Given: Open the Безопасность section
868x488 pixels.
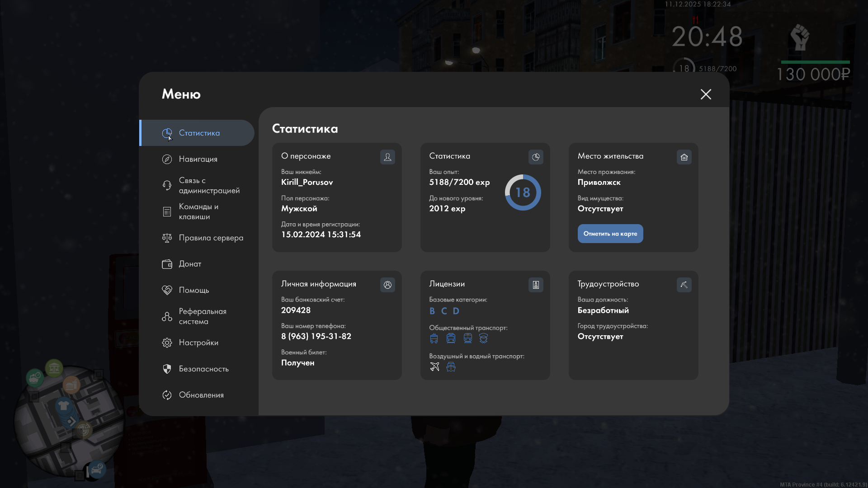Looking at the screenshot, I should tap(203, 369).
